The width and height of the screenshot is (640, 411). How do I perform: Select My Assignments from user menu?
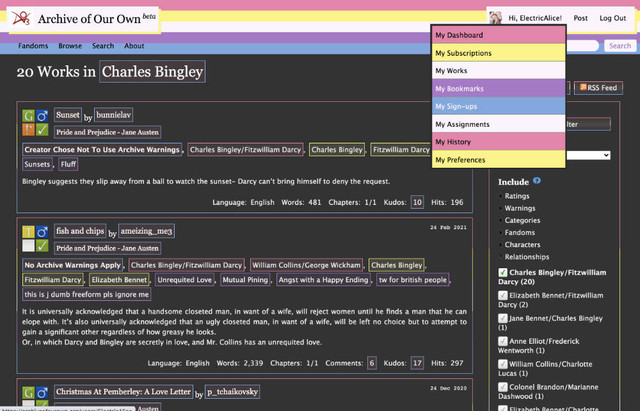tap(498, 124)
